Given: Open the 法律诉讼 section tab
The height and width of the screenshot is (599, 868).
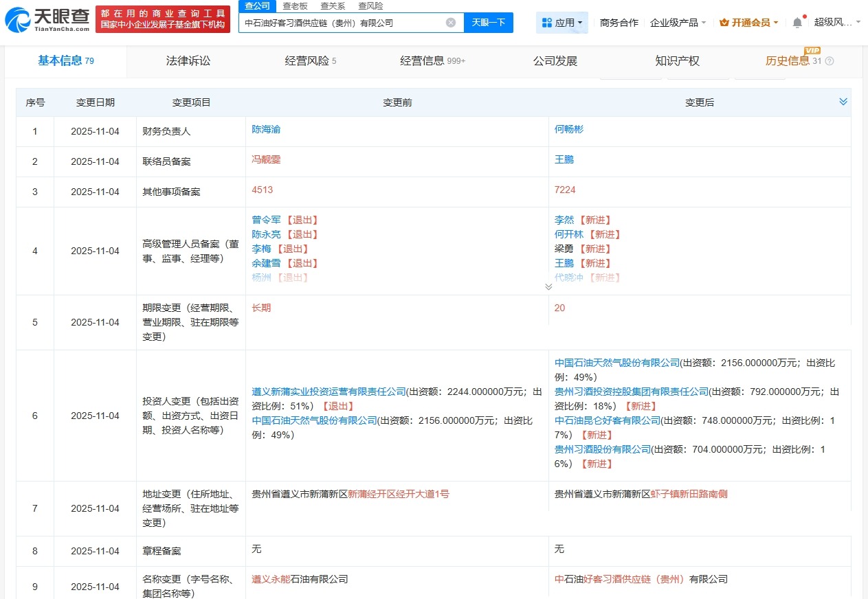Looking at the screenshot, I should point(188,61).
